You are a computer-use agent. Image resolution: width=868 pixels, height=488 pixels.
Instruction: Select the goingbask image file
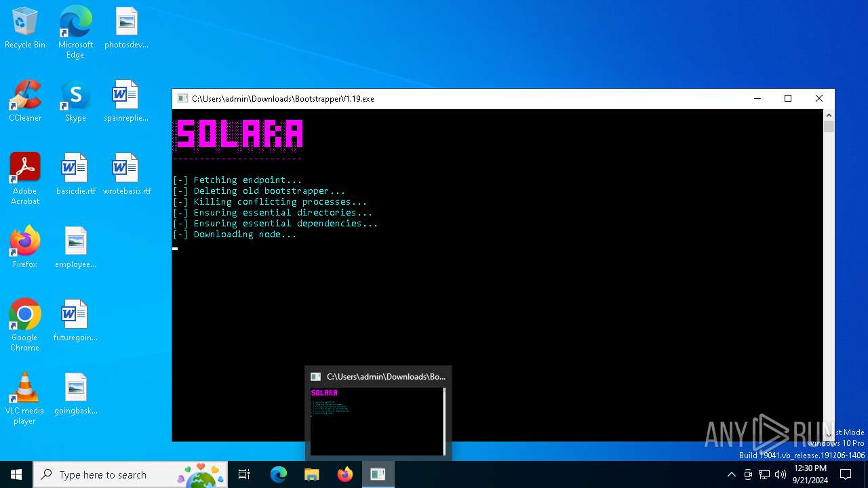75,394
